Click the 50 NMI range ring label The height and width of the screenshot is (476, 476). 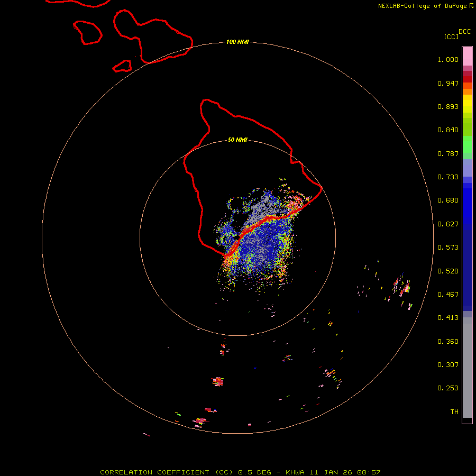237,140
